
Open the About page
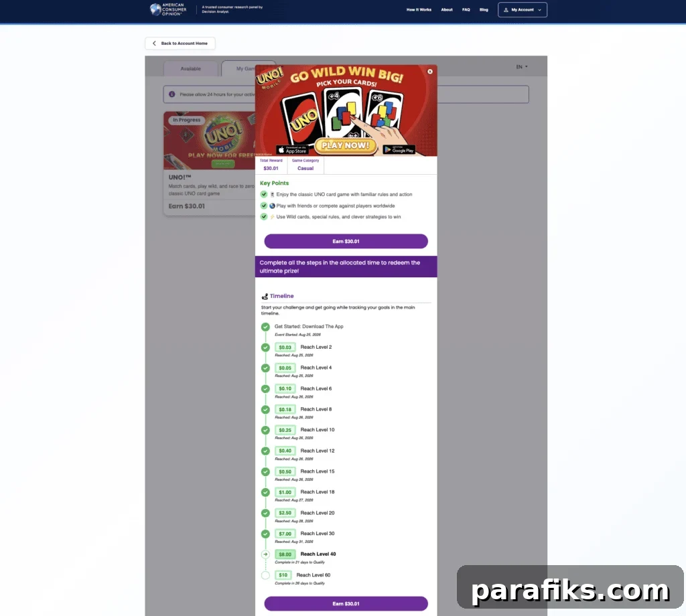point(447,9)
